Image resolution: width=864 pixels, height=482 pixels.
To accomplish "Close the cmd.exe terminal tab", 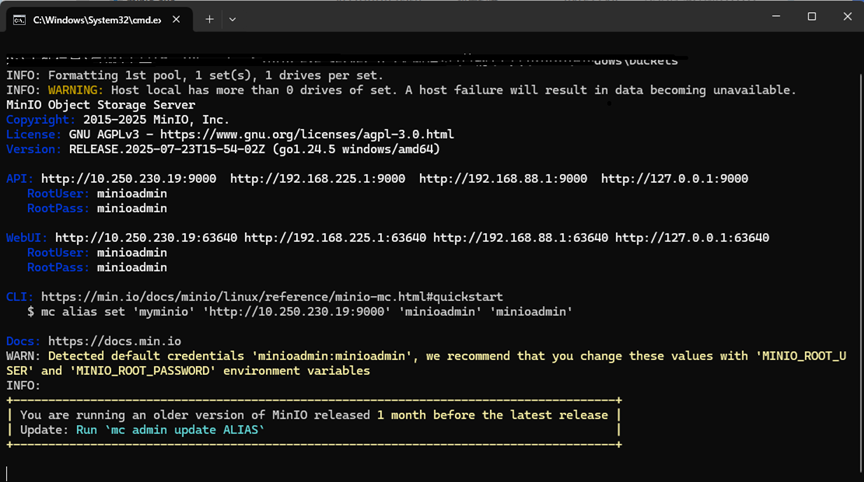I will pyautogui.click(x=176, y=19).
